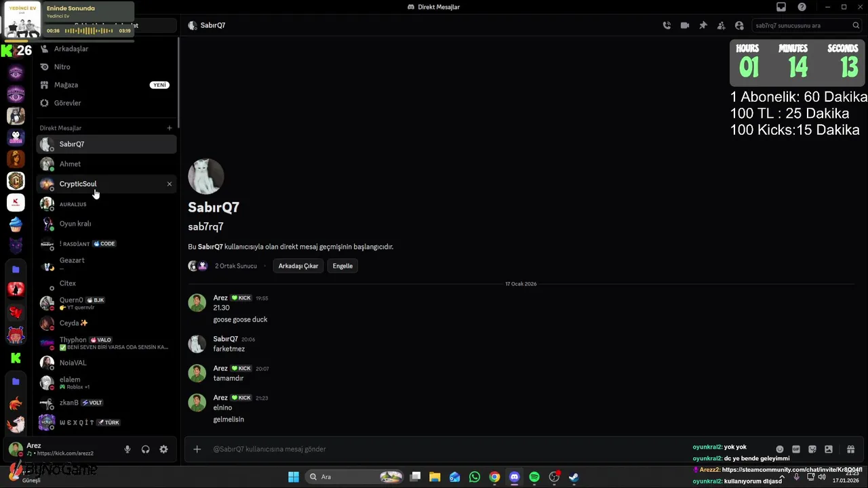Screen dimensions: 868x488
Task: Open the GIF picker icon
Action: 796,449
